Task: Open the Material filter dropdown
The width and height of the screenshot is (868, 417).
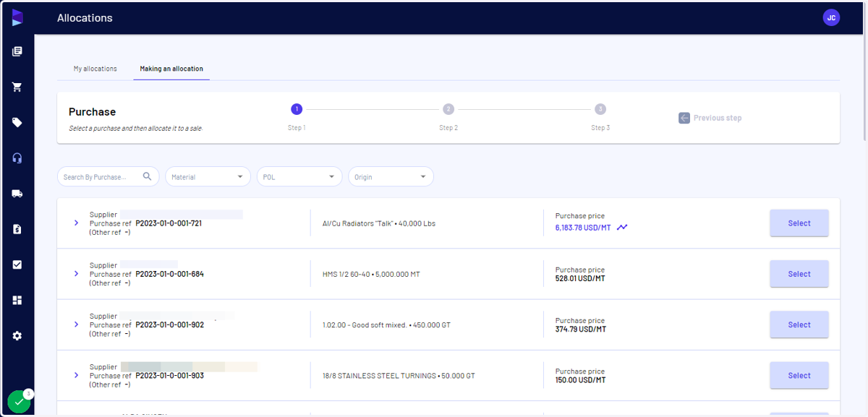Action: pyautogui.click(x=208, y=176)
